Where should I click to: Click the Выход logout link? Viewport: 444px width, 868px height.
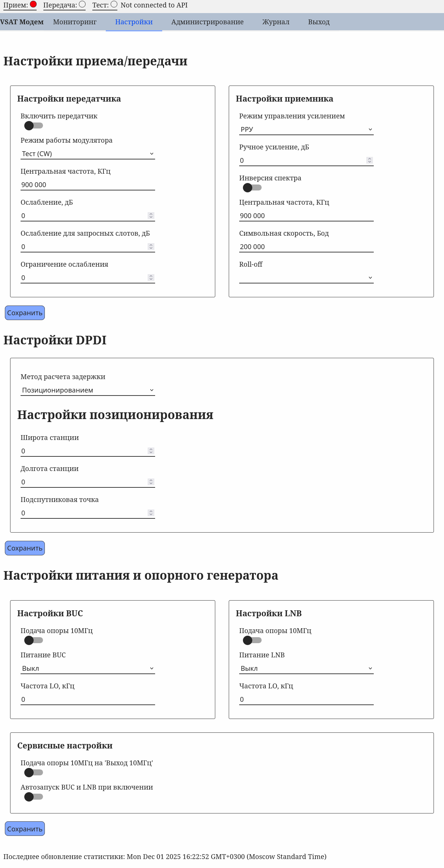click(x=319, y=22)
